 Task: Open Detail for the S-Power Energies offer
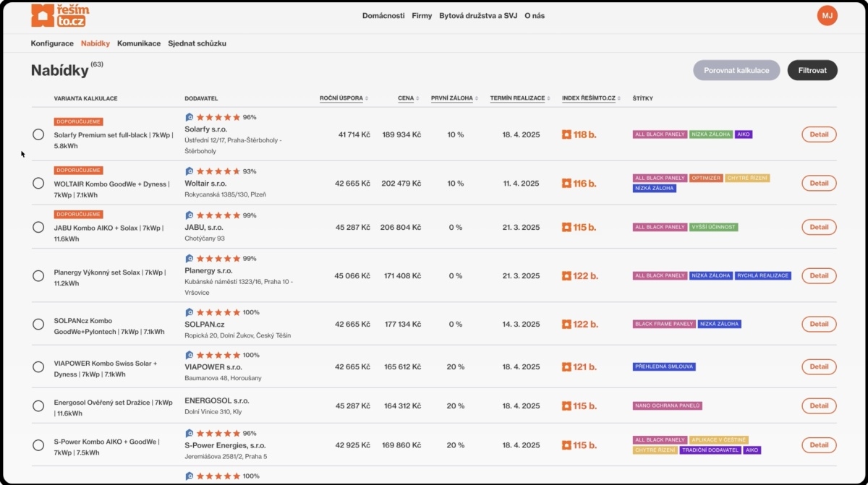click(x=819, y=445)
